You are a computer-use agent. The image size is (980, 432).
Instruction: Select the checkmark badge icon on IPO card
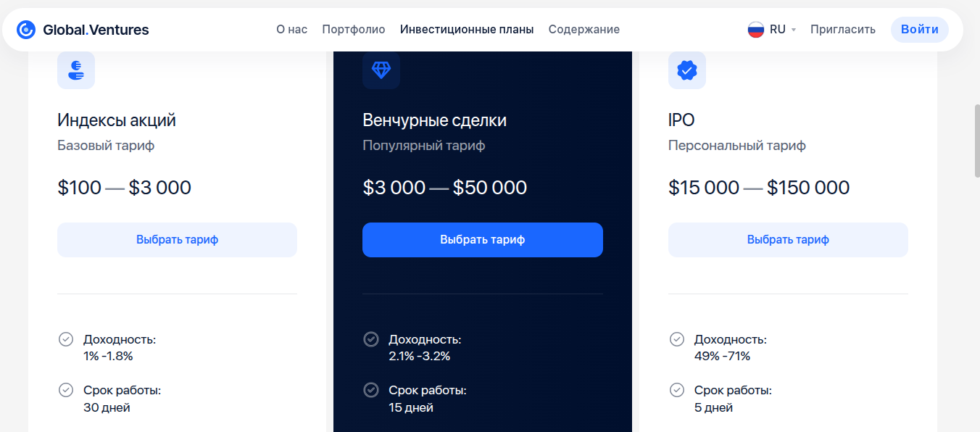(x=686, y=70)
